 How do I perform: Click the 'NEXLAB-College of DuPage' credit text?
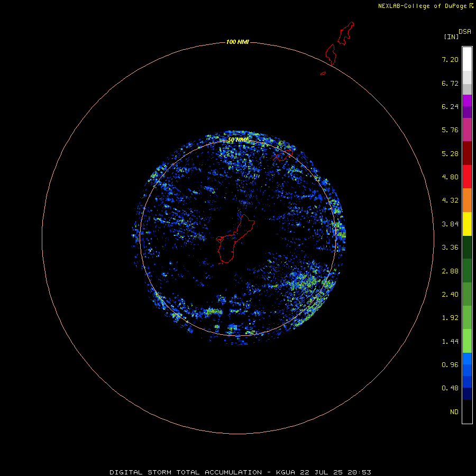pos(422,6)
